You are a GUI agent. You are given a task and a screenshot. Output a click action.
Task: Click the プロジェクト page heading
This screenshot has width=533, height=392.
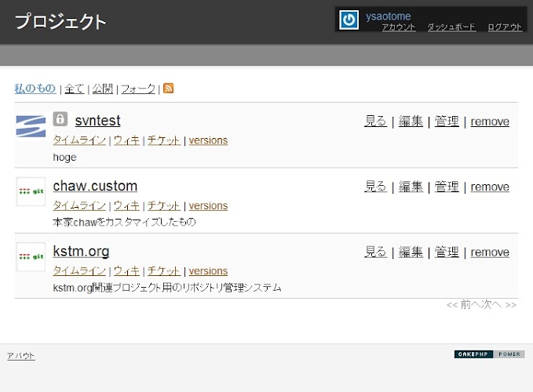point(60,21)
